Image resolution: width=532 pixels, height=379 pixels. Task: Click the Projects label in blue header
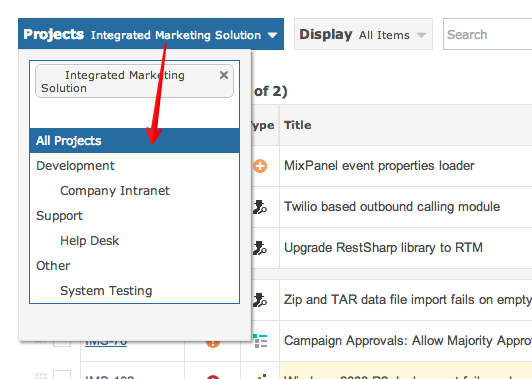pos(54,34)
